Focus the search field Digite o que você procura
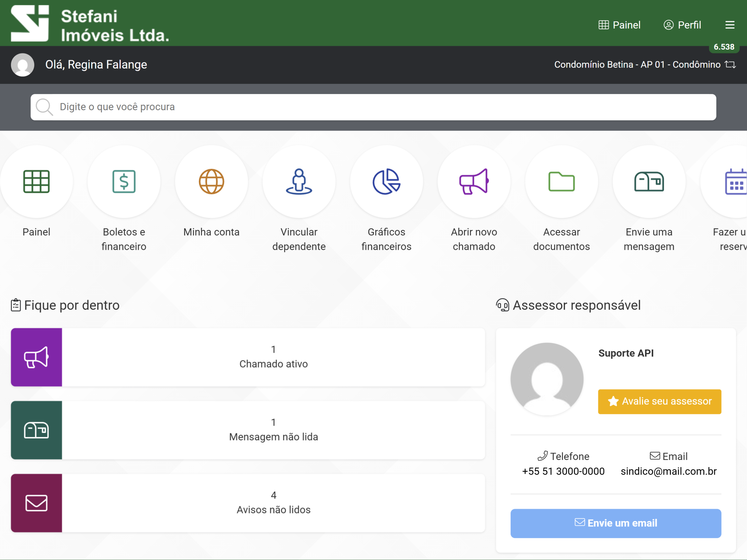 point(373,107)
